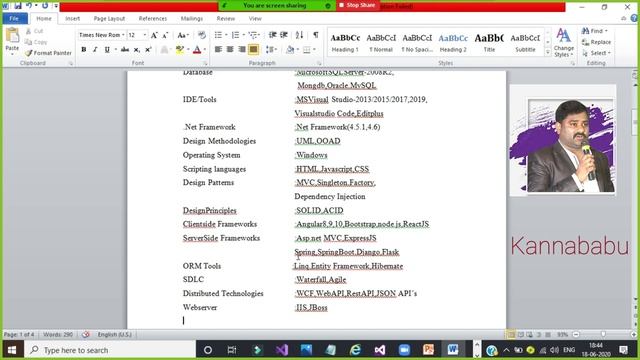
Task: Switch to Print Layout view icon
Action: [x=511, y=335]
